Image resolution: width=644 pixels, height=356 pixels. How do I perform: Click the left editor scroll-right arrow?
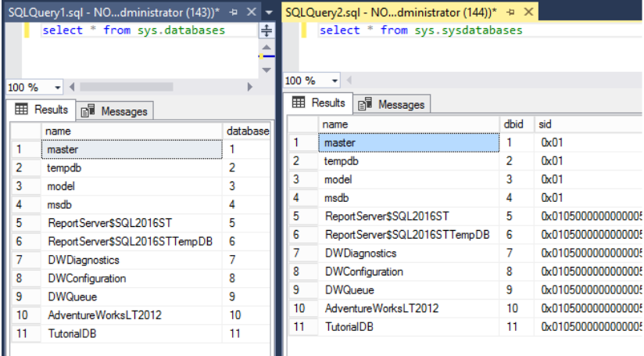[250, 87]
